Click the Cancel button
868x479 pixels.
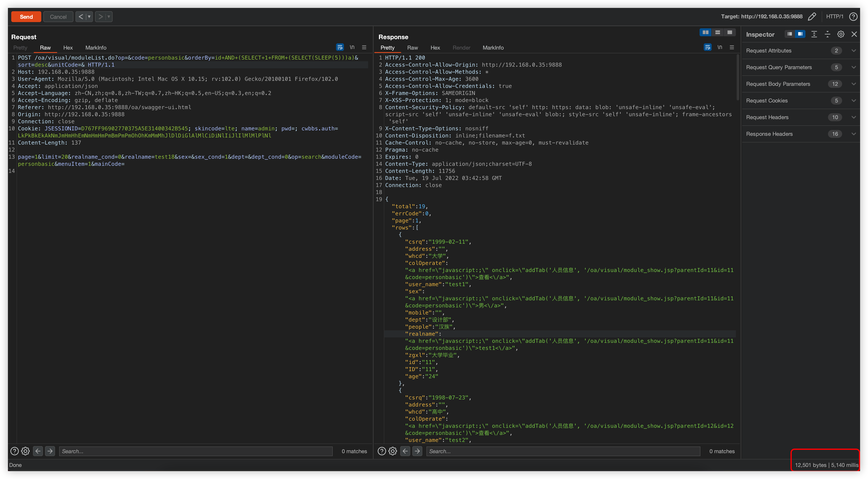coord(58,16)
